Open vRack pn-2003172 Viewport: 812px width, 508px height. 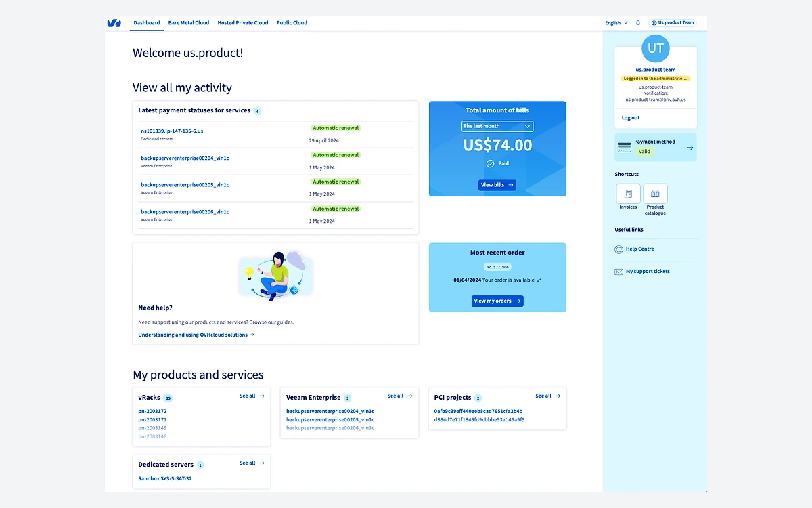click(x=152, y=412)
